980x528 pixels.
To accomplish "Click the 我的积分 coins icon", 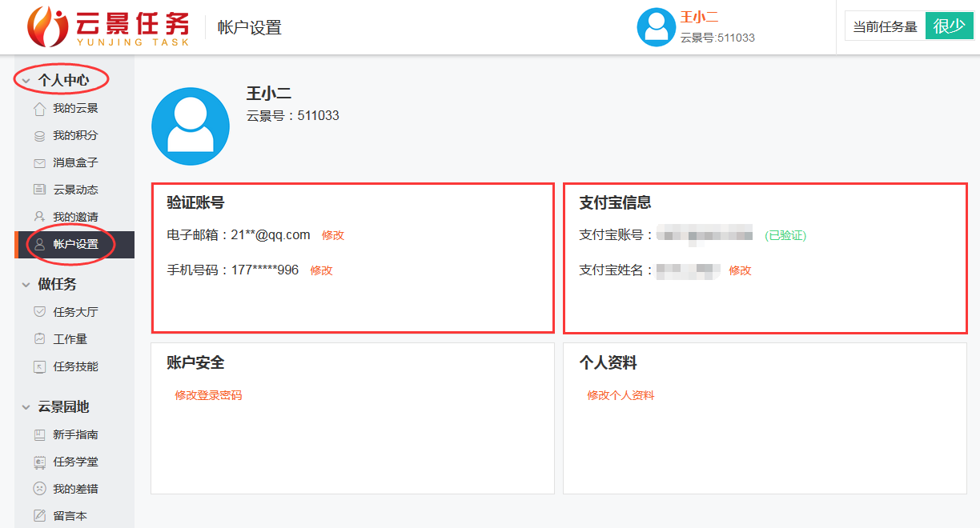I will 39,136.
